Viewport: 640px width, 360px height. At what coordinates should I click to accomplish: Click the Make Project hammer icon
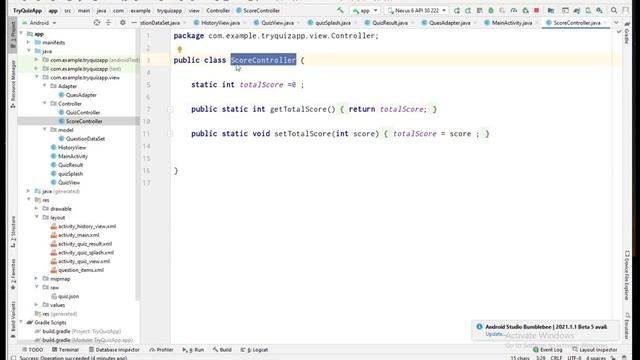click(x=340, y=11)
